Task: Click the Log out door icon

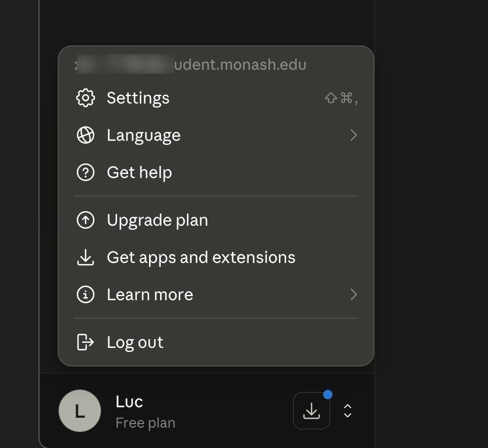Action: coord(85,342)
